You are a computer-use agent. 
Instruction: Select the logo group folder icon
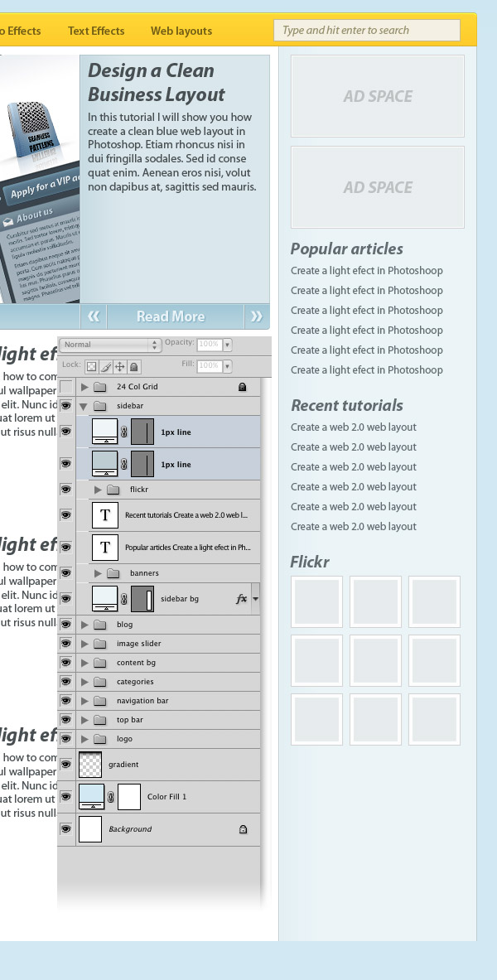tap(100, 739)
